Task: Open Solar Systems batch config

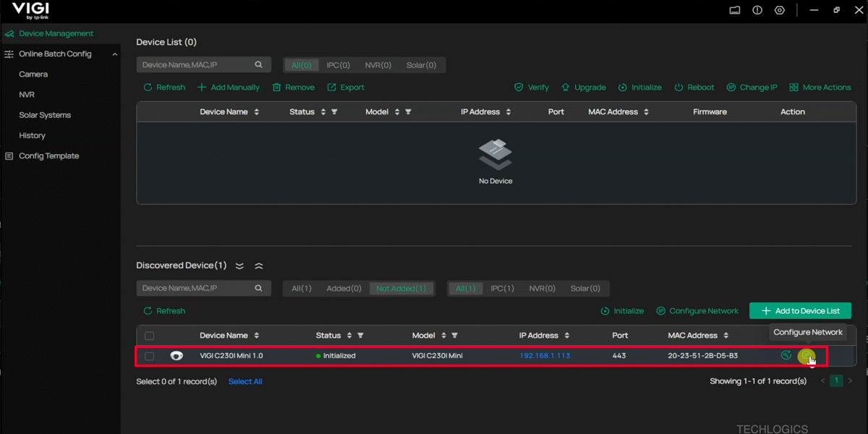Action: (45, 115)
